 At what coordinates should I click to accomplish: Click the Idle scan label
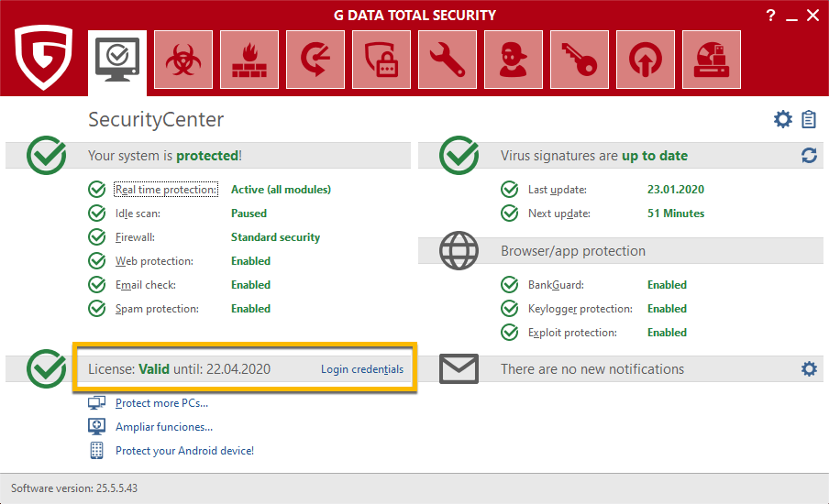pos(138,214)
